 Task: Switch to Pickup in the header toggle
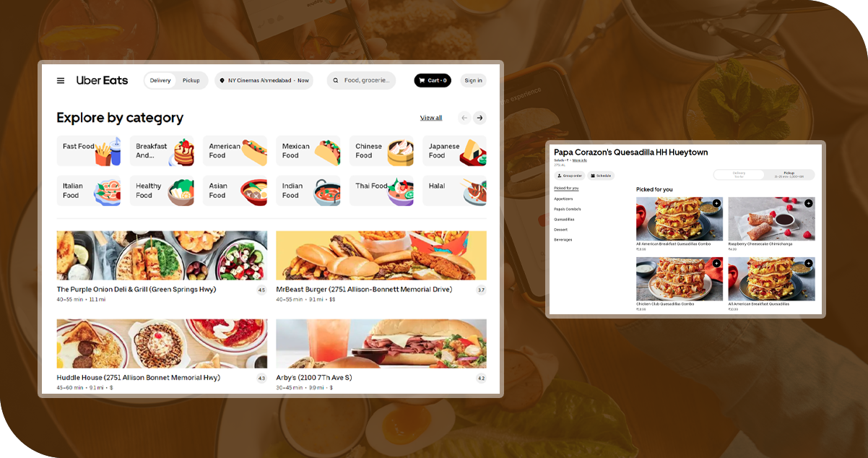(191, 80)
